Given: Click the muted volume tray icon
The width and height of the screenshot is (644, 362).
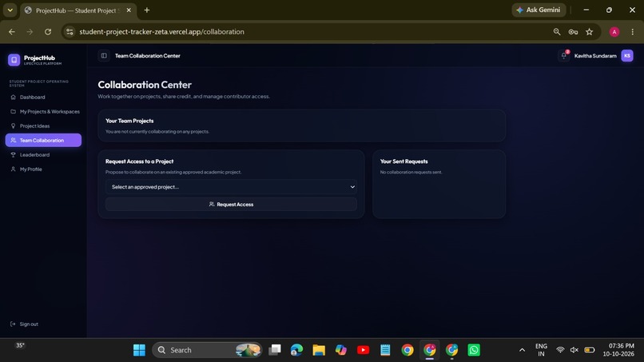Looking at the screenshot, I should point(574,350).
